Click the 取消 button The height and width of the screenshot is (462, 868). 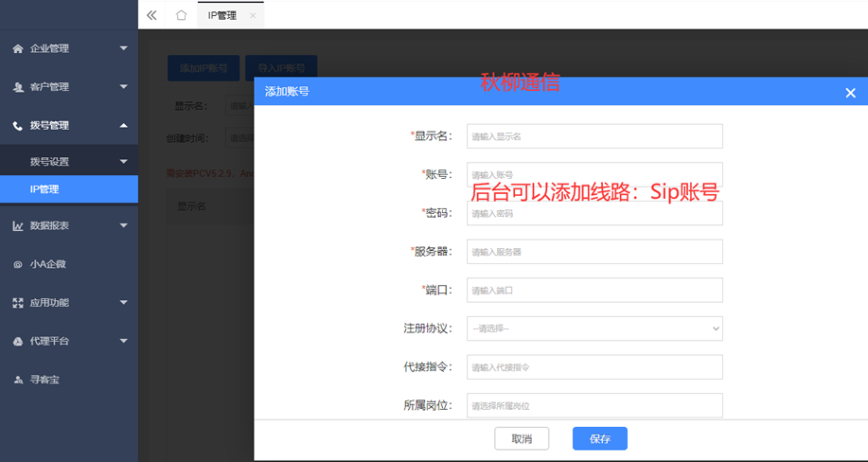tap(522, 438)
